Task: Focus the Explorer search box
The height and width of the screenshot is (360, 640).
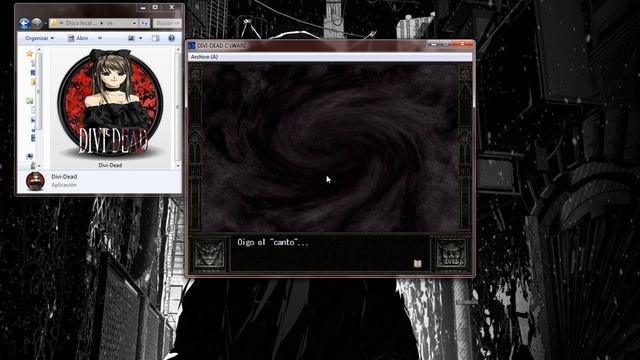Action: point(167,23)
